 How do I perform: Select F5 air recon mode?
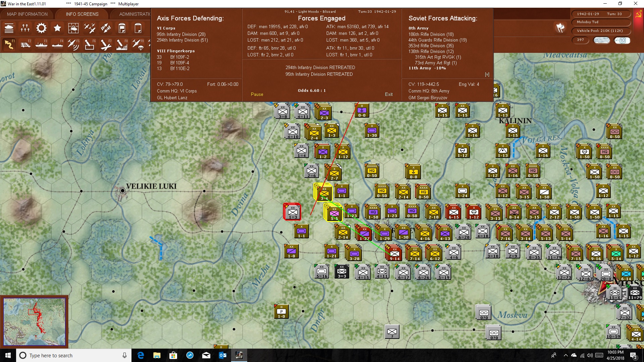tap(73, 44)
